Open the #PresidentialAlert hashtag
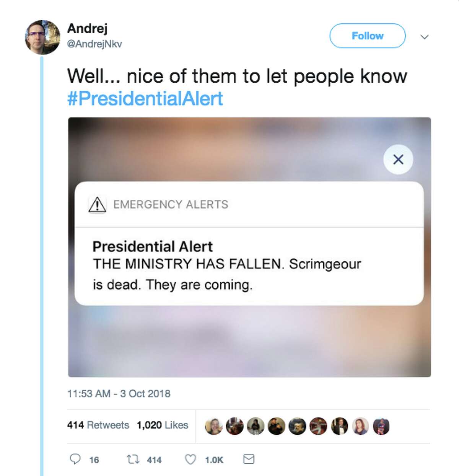Image resolution: width=459 pixels, height=476 pixels. pos(144,98)
